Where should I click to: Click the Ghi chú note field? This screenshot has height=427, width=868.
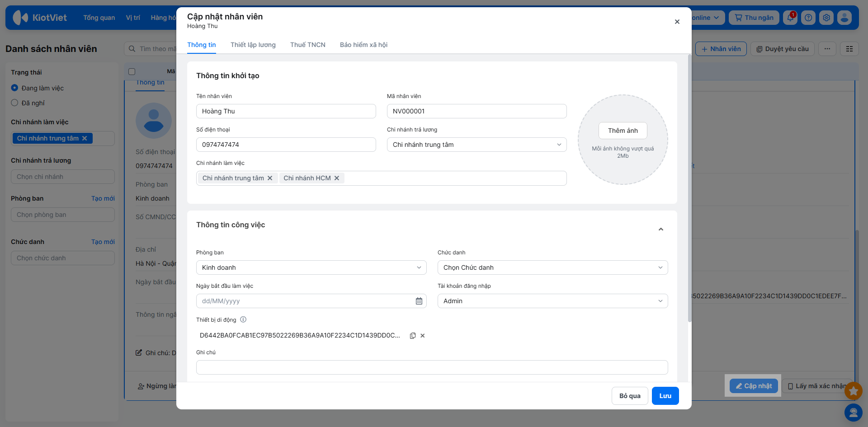(x=432, y=367)
